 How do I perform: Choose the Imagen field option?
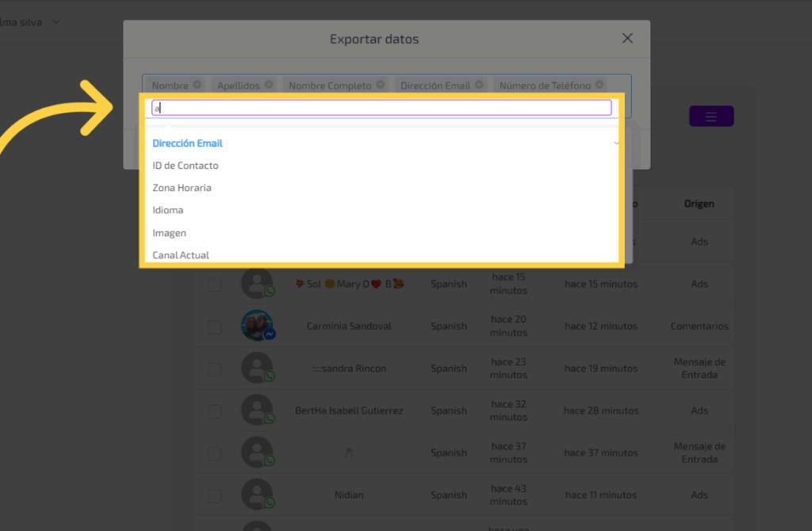pyautogui.click(x=169, y=233)
